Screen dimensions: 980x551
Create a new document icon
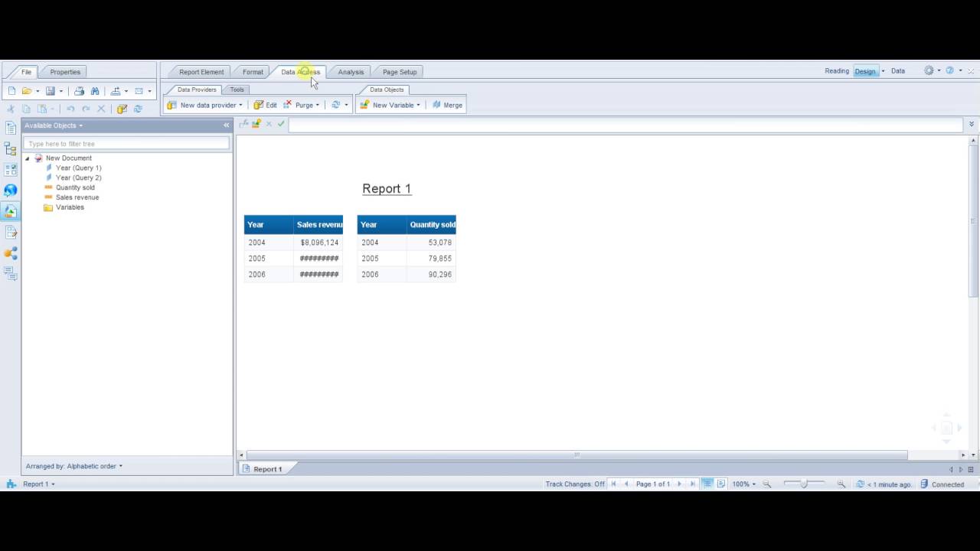click(x=11, y=91)
